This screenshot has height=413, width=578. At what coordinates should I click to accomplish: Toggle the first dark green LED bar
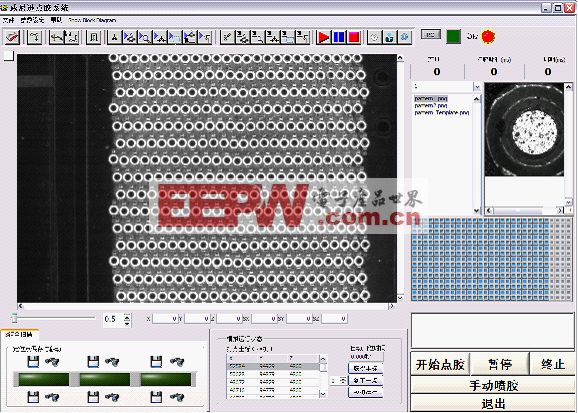click(x=43, y=379)
